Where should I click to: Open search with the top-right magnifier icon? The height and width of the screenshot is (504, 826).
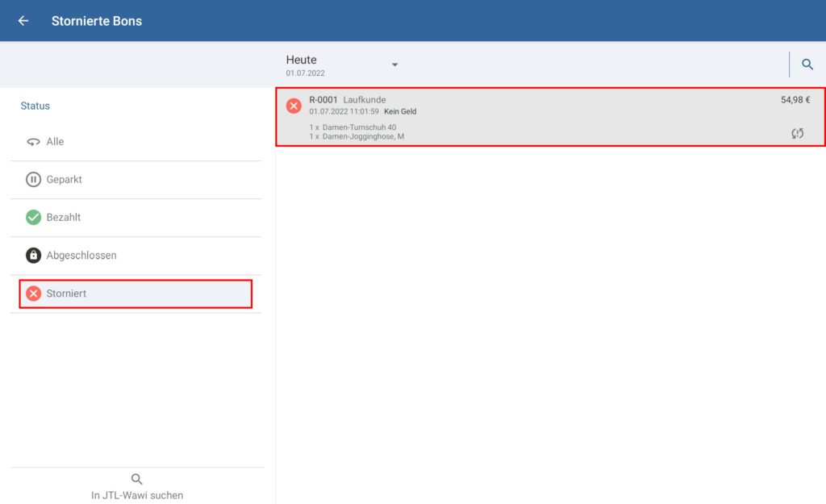(807, 65)
